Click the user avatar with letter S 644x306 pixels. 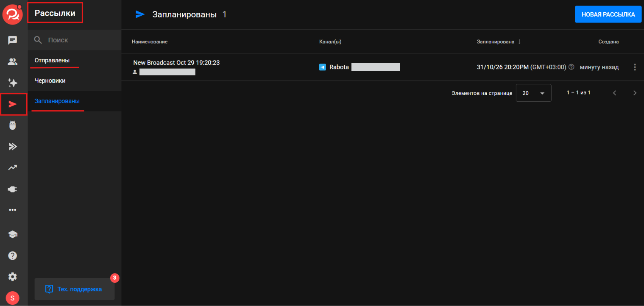(x=12, y=298)
